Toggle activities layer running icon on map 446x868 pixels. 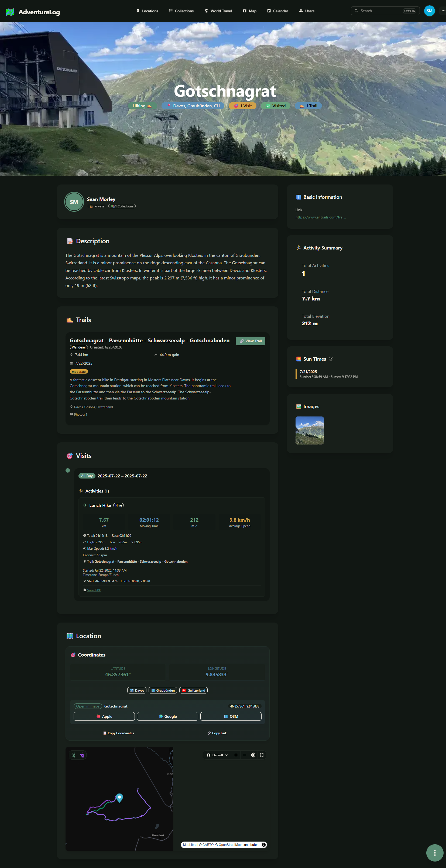(73, 755)
